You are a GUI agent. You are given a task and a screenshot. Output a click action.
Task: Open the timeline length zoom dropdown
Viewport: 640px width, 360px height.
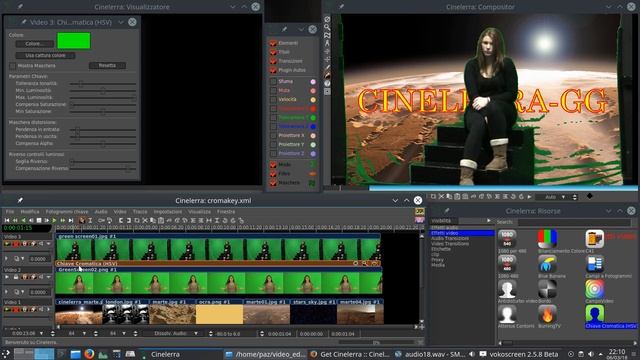pos(41,333)
